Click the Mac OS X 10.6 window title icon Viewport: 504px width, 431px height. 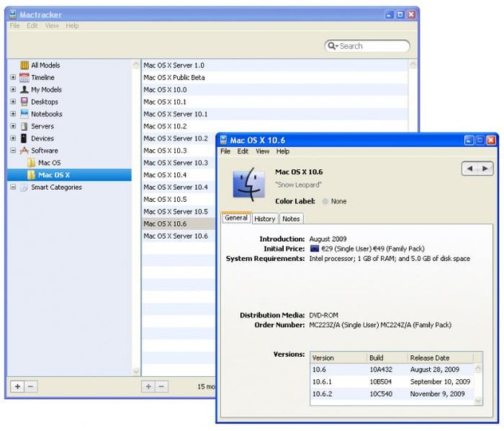click(224, 140)
